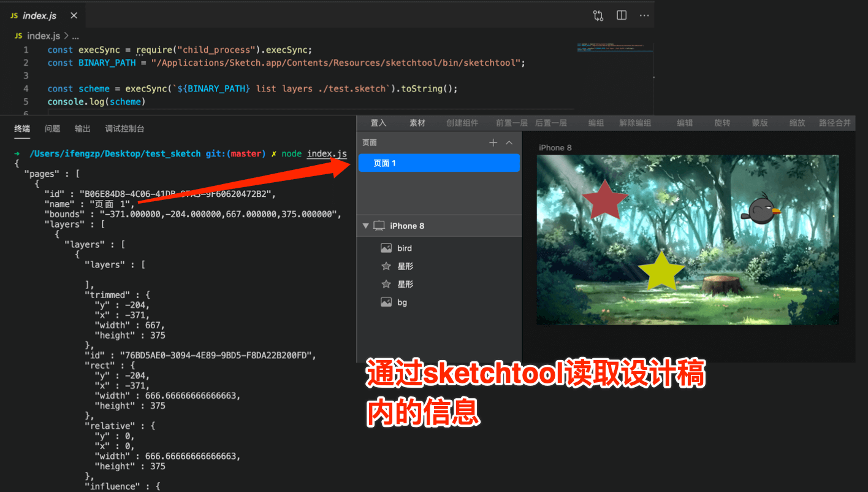The image size is (868, 492).
Task: Click 路径合并 in the Sketch toolbar
Action: 835,123
